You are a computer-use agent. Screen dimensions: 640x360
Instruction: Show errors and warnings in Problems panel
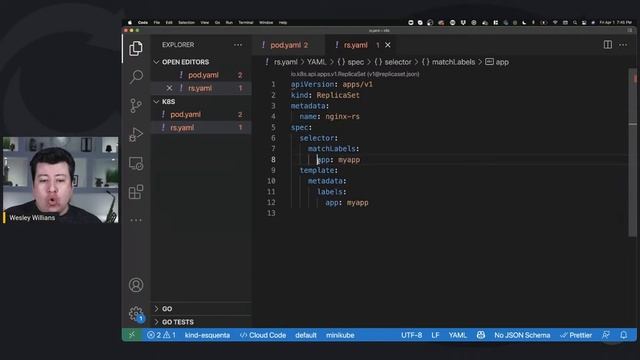[161, 335]
